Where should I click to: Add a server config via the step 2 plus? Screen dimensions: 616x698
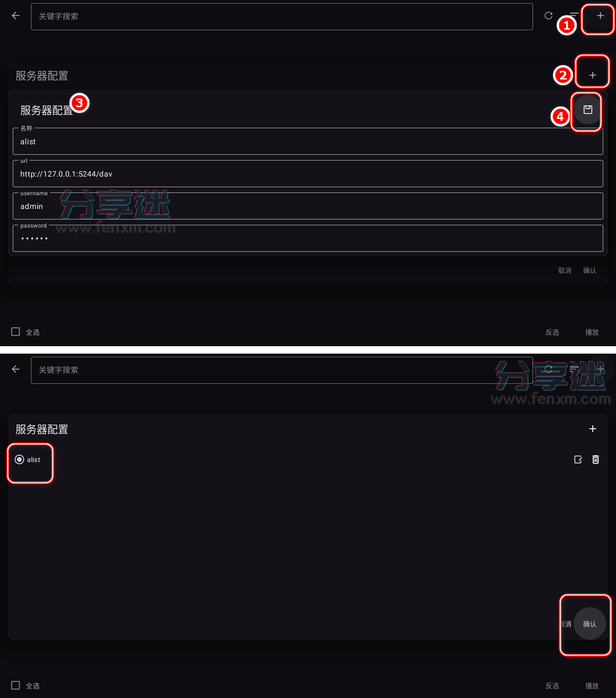tap(593, 75)
